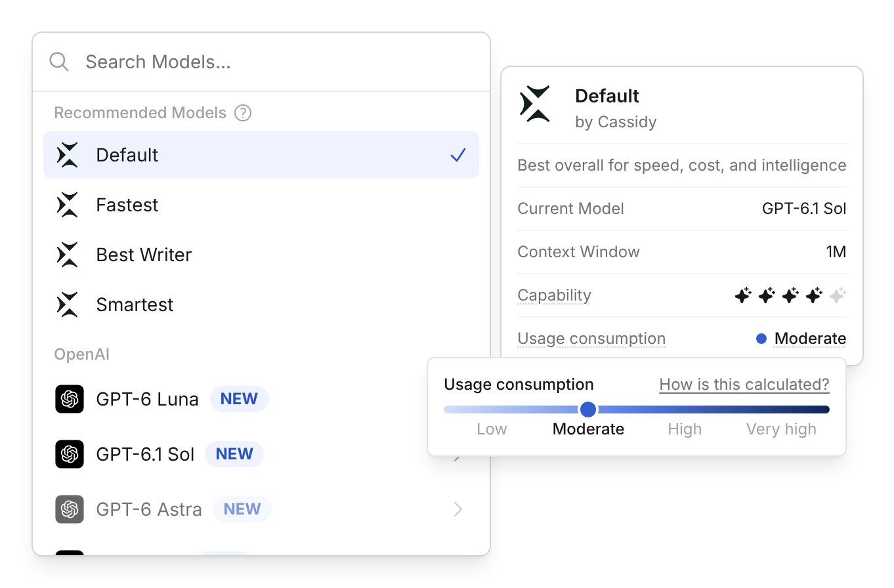The width and height of the screenshot is (894, 588).
Task: Click the Cassidy logo beside Best Writer
Action: pyautogui.click(x=68, y=255)
